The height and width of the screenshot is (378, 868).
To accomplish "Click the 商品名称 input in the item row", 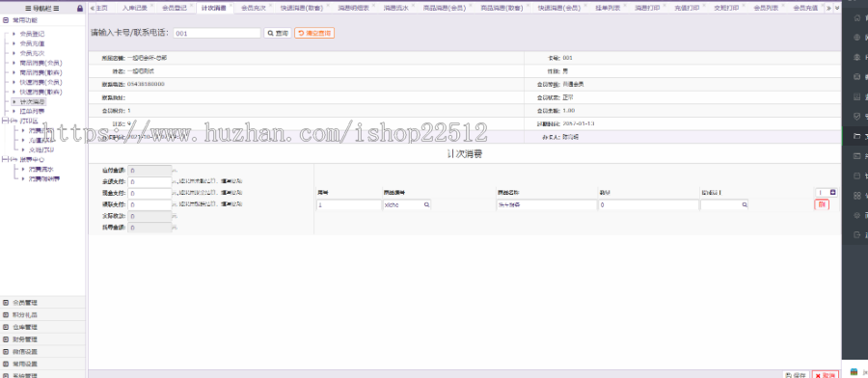I will click(x=547, y=204).
